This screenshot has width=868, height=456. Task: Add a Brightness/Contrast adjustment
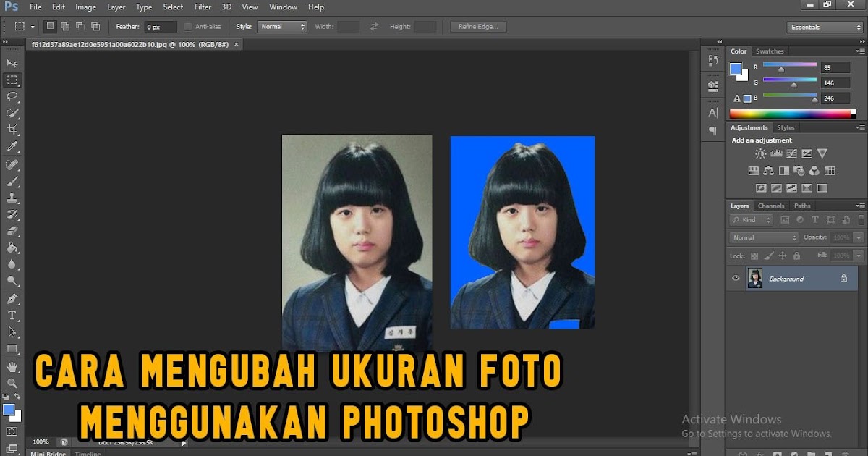coord(760,153)
